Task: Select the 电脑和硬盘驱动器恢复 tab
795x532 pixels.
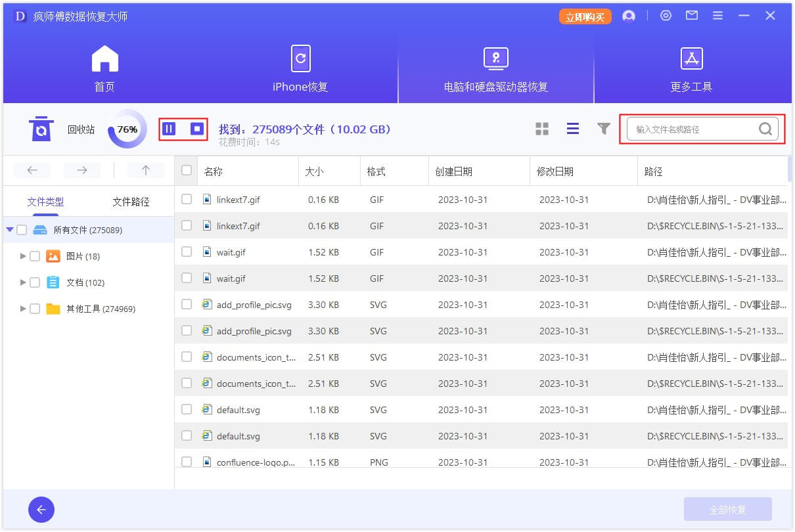Action: 496,68
